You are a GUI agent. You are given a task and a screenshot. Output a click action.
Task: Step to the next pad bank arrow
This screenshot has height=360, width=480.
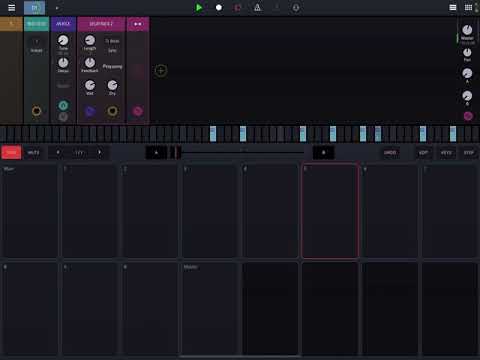pos(99,152)
